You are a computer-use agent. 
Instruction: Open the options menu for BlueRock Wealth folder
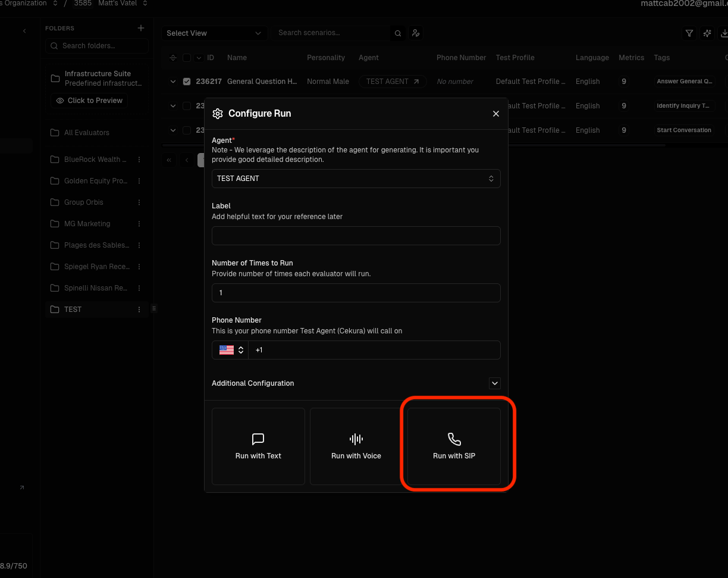point(139,160)
